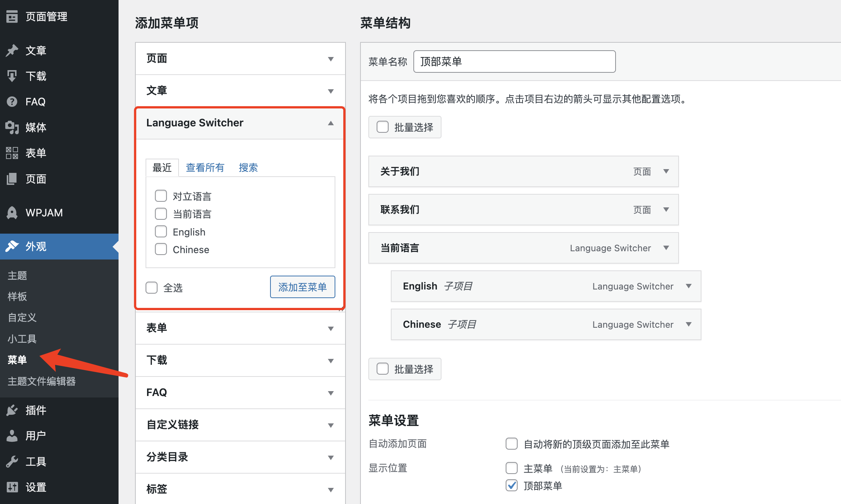Check the English language checkbox
Screen dimensions: 841x504
click(x=161, y=232)
